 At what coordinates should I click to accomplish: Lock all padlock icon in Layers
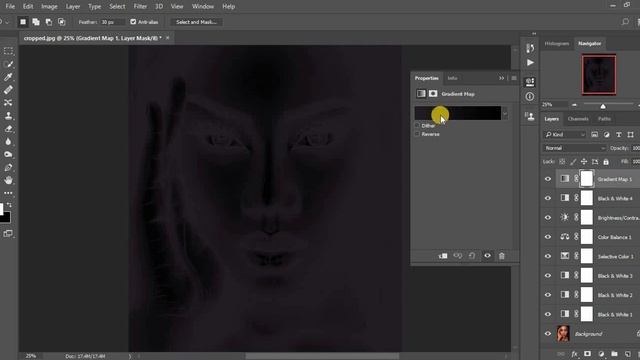[606, 162]
